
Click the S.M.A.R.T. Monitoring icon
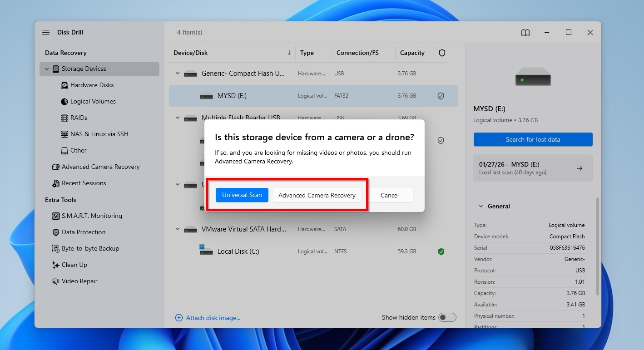[x=56, y=216]
